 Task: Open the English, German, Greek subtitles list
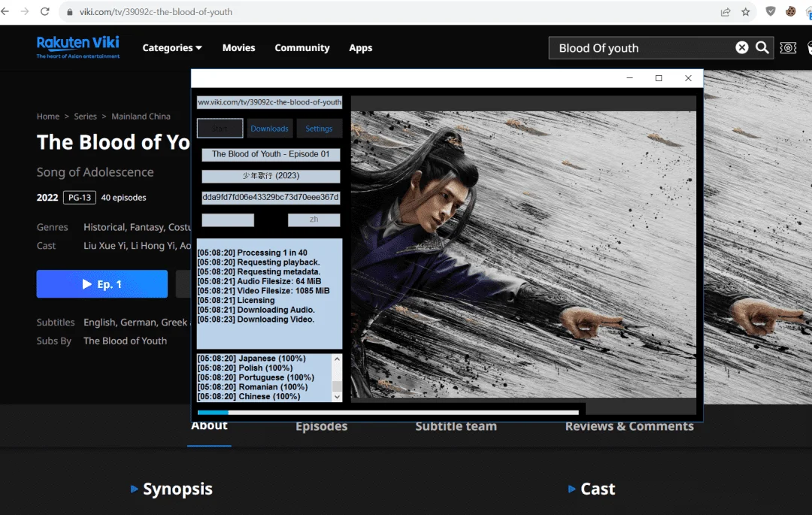tap(137, 323)
